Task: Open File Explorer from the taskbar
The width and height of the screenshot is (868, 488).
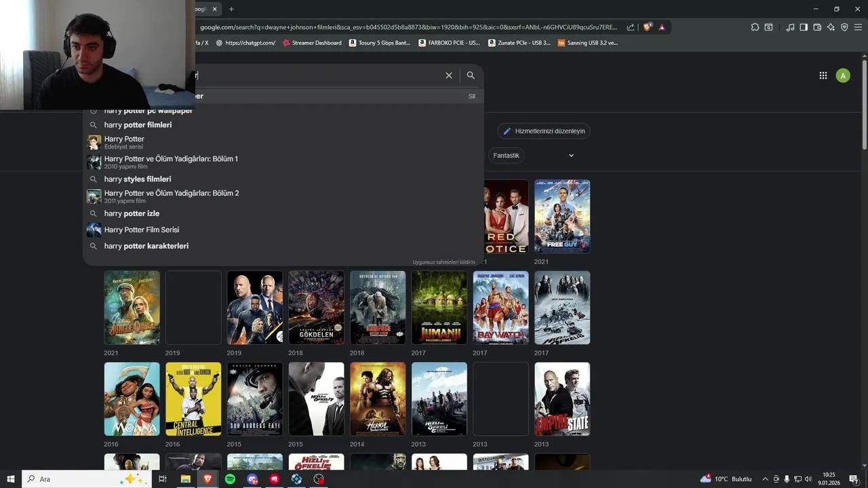Action: 185,479
